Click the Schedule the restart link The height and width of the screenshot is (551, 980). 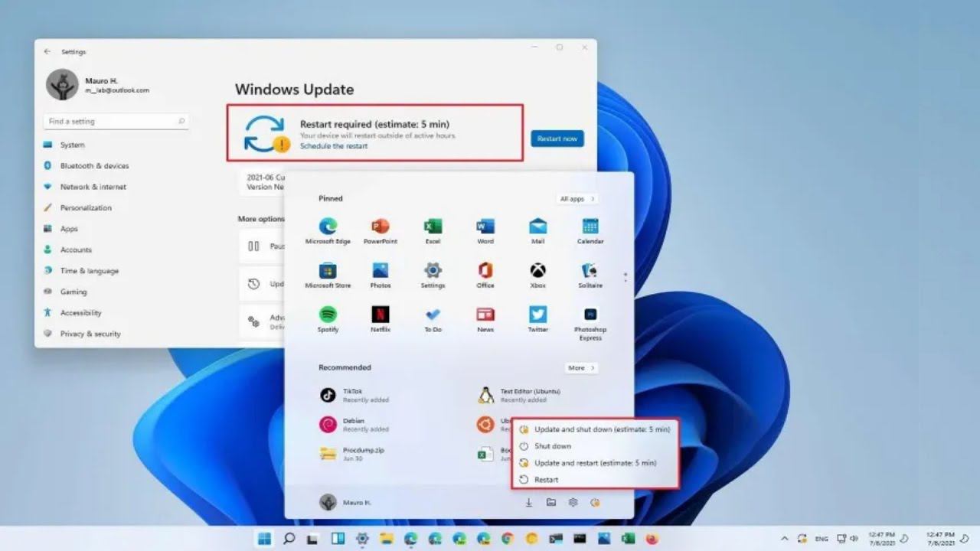coord(334,146)
